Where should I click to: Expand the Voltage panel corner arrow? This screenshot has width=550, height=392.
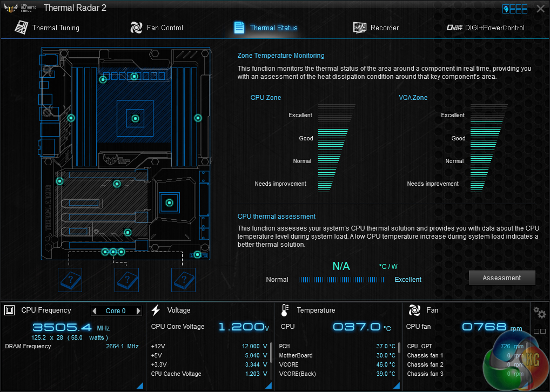269,386
